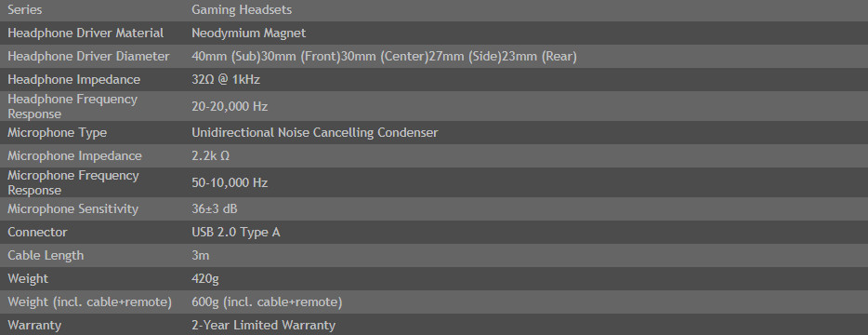This screenshot has width=868, height=335.
Task: Click the Headphone Driver Diameter label
Action: tap(88, 57)
